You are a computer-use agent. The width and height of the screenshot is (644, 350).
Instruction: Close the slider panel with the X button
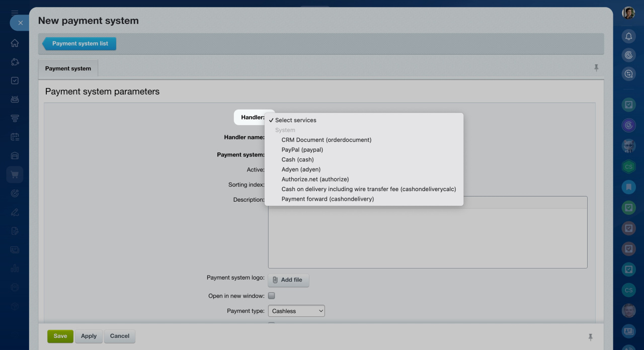[20, 23]
